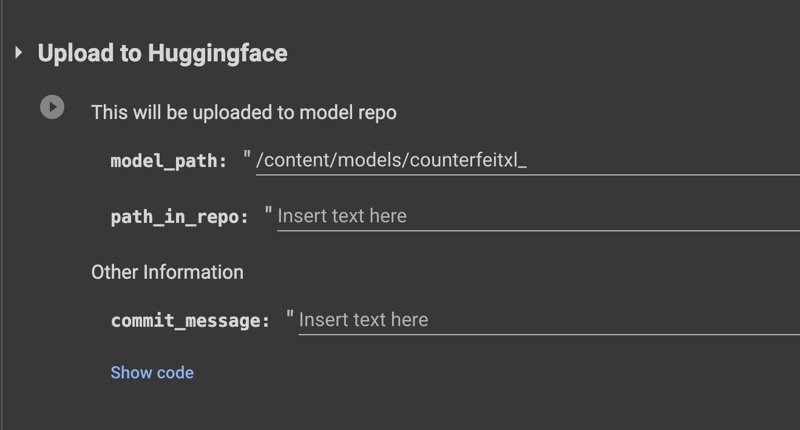800x430 pixels.
Task: Open the Show code link
Action: tap(152, 373)
